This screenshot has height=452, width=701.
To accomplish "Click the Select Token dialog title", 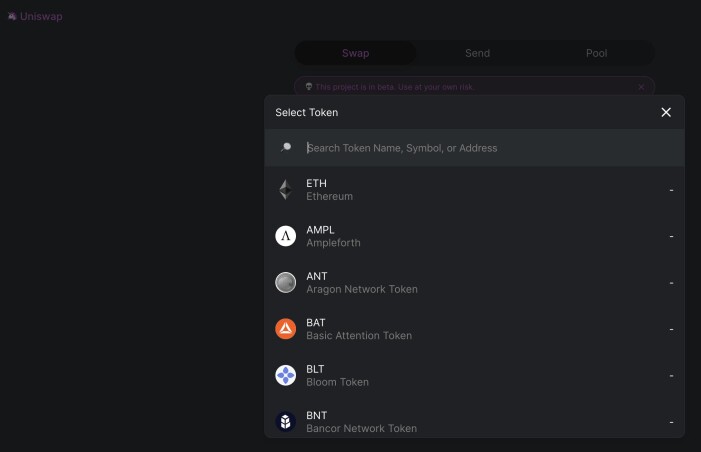I will click(x=307, y=113).
